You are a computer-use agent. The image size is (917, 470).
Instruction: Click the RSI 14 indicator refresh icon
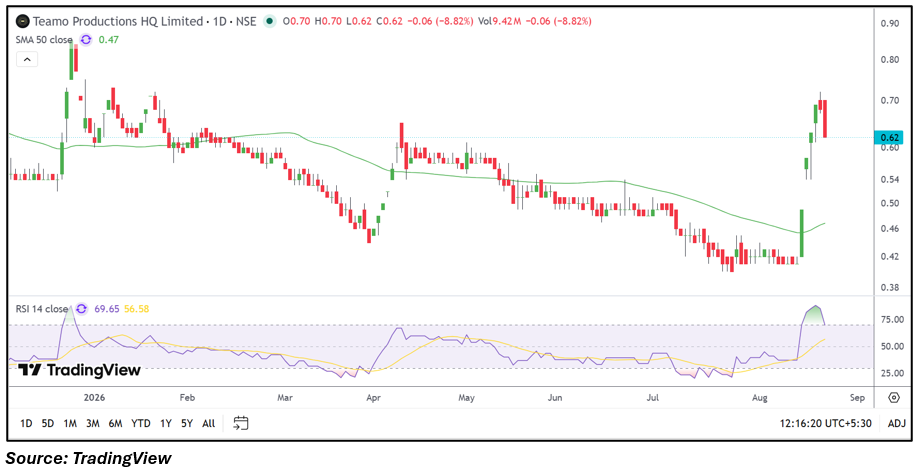pyautogui.click(x=81, y=309)
